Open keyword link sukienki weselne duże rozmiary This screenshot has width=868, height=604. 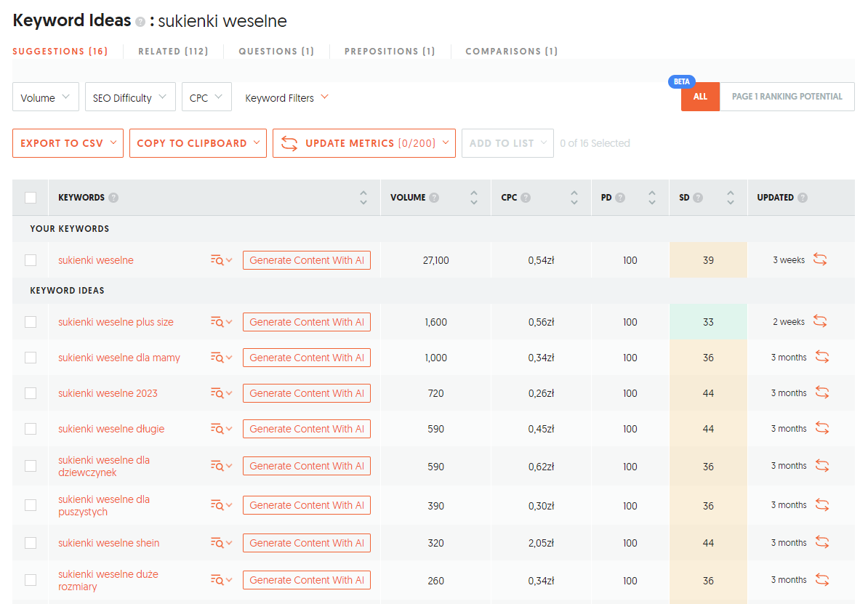click(108, 580)
